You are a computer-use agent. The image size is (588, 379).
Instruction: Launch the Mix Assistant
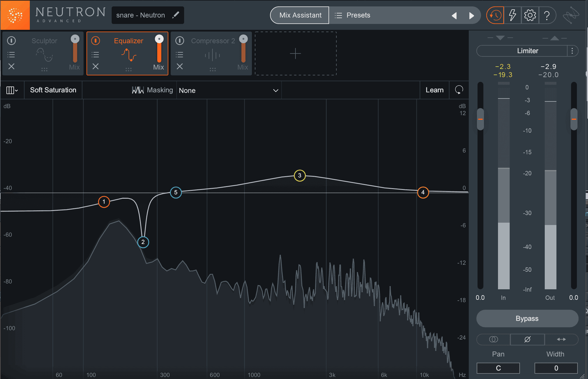(x=300, y=15)
